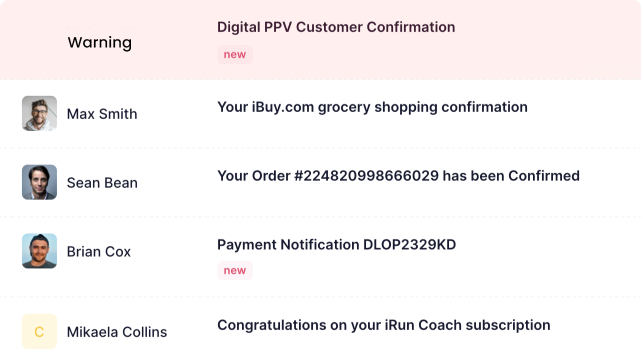The width and height of the screenshot is (641, 364).
Task: Click the new badge under Payment Notification
Action: point(235,270)
